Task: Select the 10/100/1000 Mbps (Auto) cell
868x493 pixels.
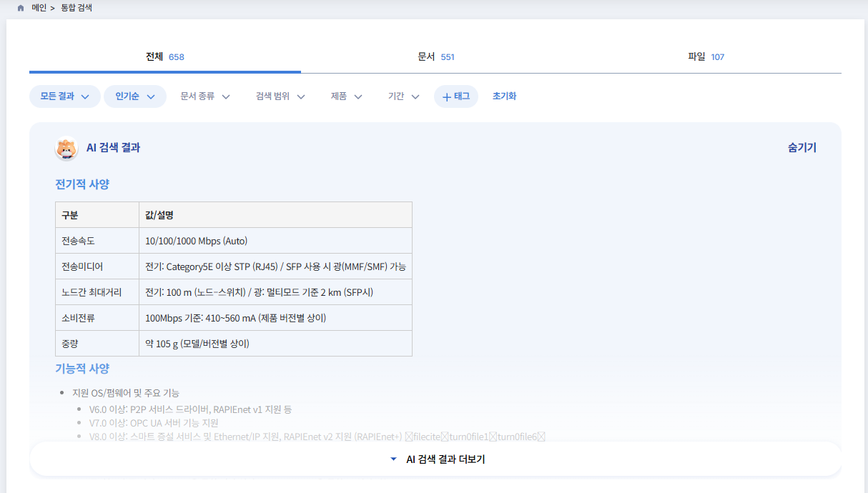Action: point(275,241)
